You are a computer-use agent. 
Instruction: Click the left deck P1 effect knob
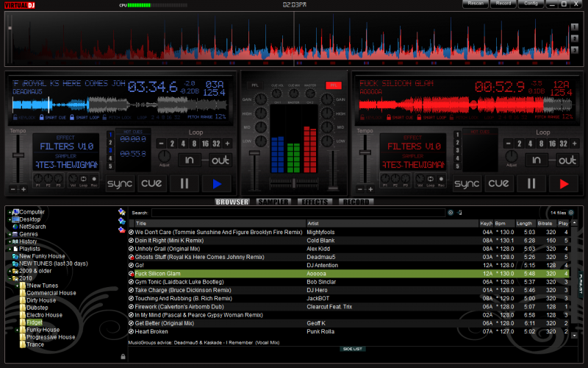coord(38,178)
